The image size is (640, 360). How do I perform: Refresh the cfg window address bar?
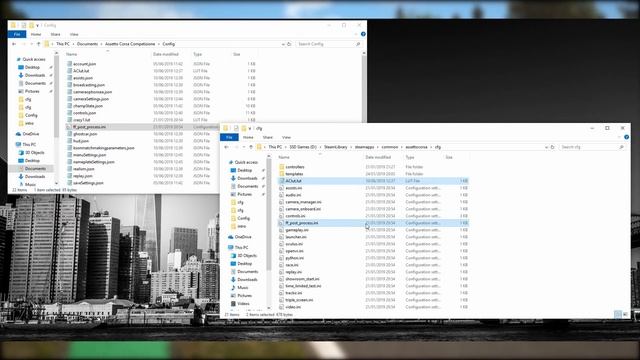[552, 147]
